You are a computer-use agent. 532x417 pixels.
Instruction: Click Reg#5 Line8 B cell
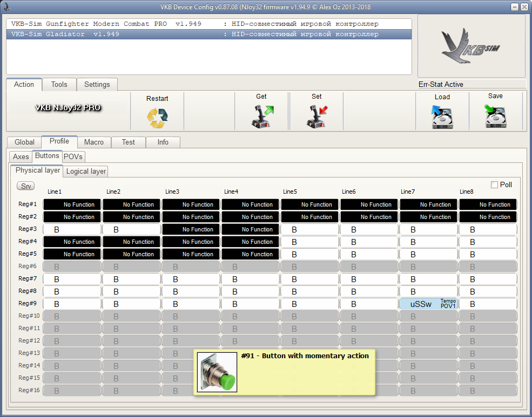(x=488, y=254)
